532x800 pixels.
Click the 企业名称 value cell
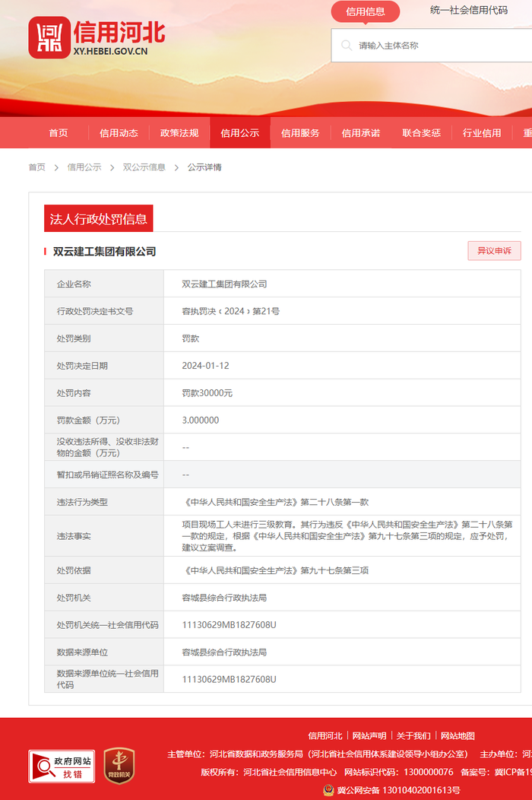pyautogui.click(x=342, y=284)
